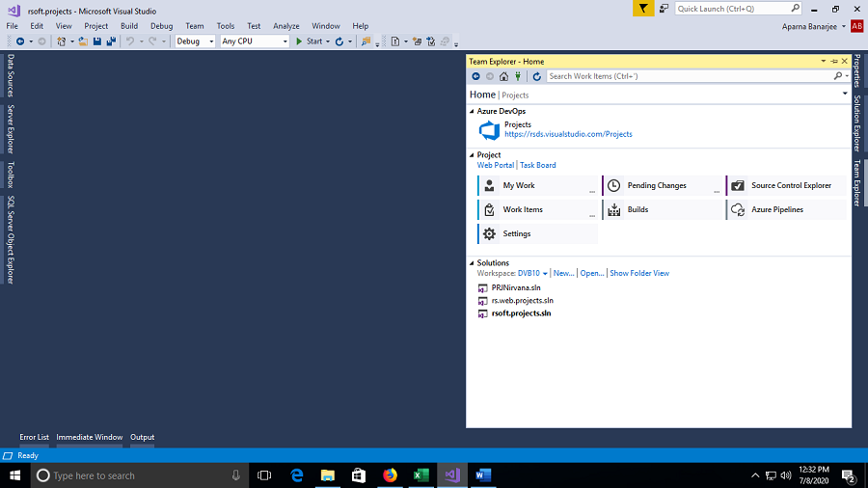Click the Open... solution link
The height and width of the screenshot is (488, 868).
[x=592, y=273]
